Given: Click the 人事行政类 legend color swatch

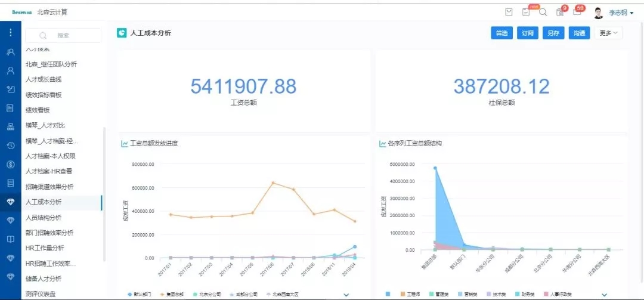Looking at the screenshot, I should tap(546, 295).
